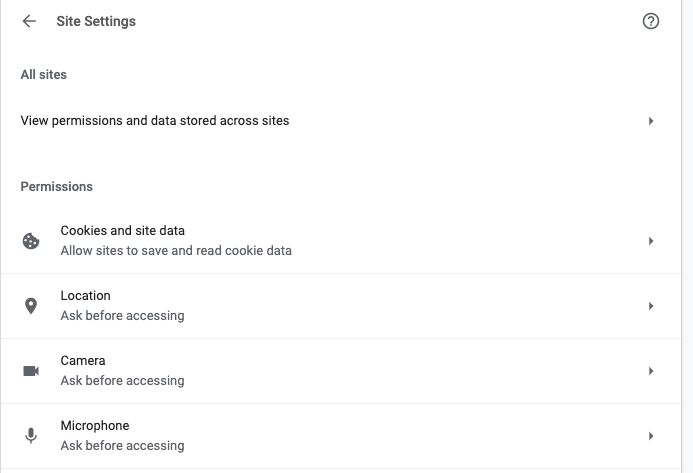
Task: Expand the Microphone row arrow
Action: point(651,436)
